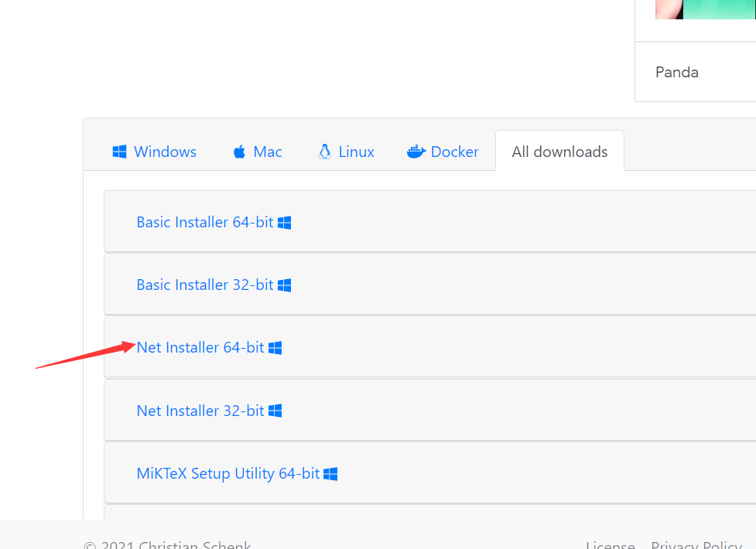Open the Privacy Policy footer link
Viewport: 756px width, 549px height.
tap(696, 544)
